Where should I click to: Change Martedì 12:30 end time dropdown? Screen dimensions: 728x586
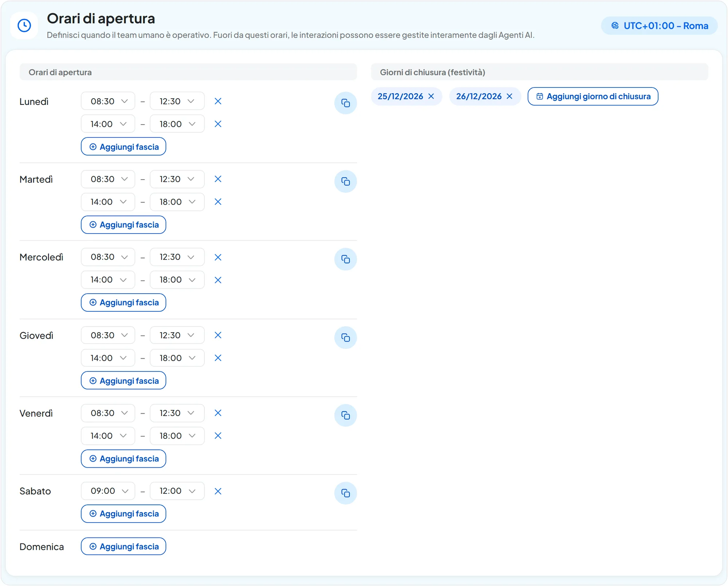(177, 179)
